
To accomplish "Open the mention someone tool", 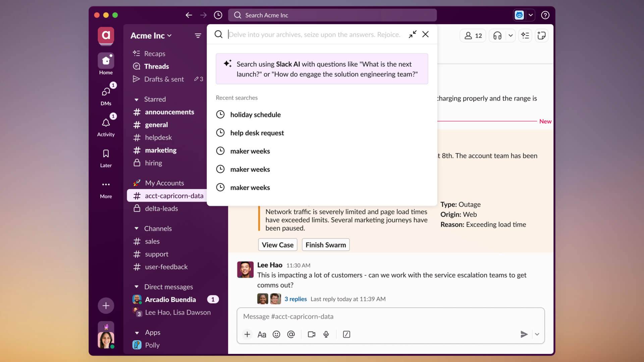I will coord(291,334).
